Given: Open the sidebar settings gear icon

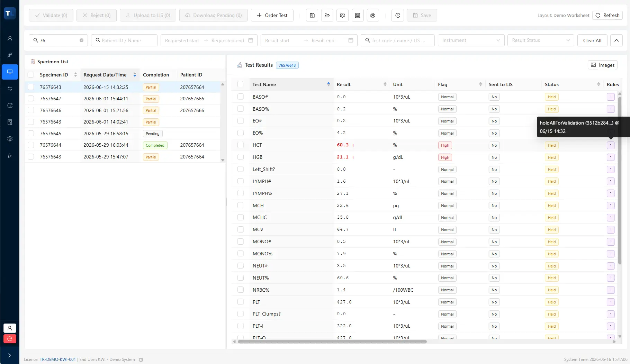Looking at the screenshot, I should click(x=10, y=139).
